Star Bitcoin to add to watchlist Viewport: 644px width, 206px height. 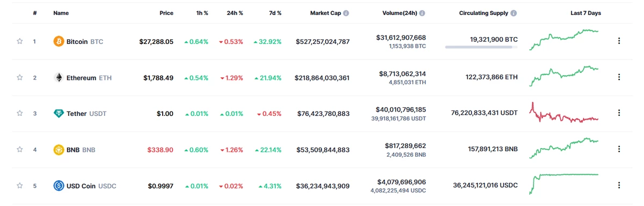pos(20,41)
